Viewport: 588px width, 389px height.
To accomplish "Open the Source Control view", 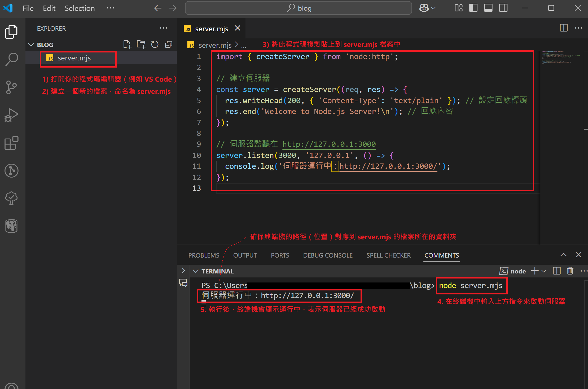I will pos(12,87).
